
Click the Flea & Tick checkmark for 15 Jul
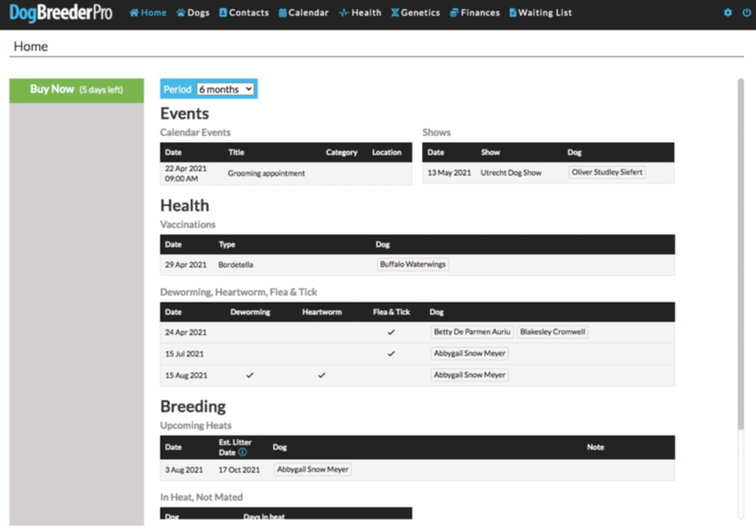click(391, 354)
